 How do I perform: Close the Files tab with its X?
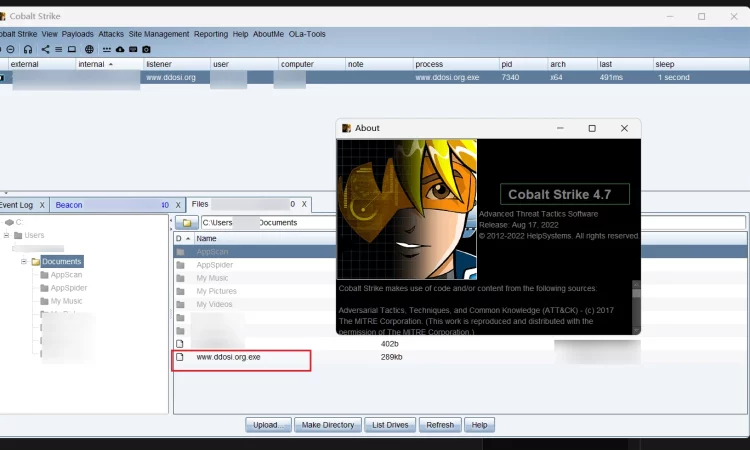[304, 204]
